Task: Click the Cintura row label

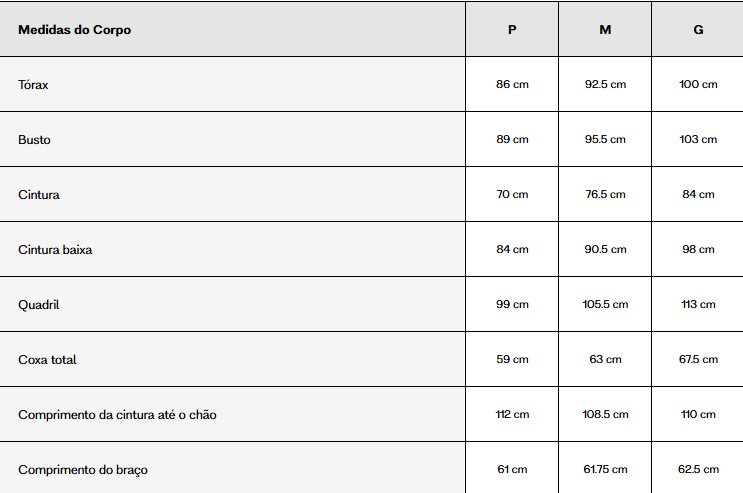Action: click(39, 195)
